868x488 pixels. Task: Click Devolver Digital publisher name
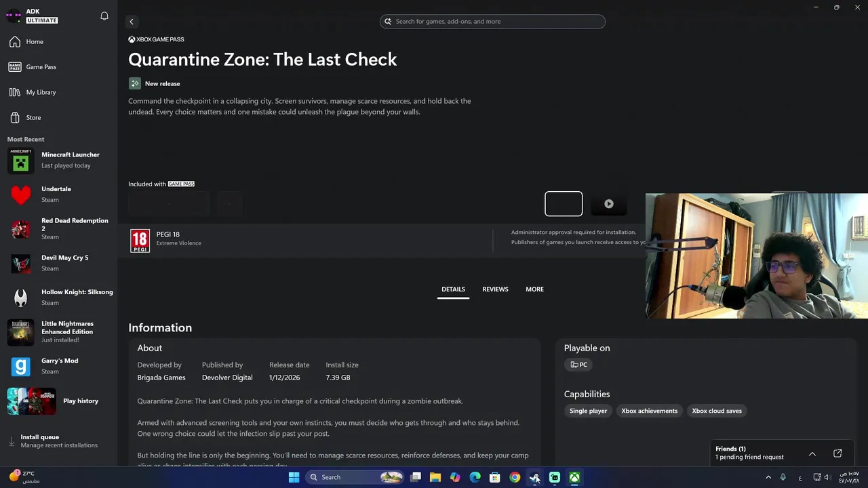[227, 378]
